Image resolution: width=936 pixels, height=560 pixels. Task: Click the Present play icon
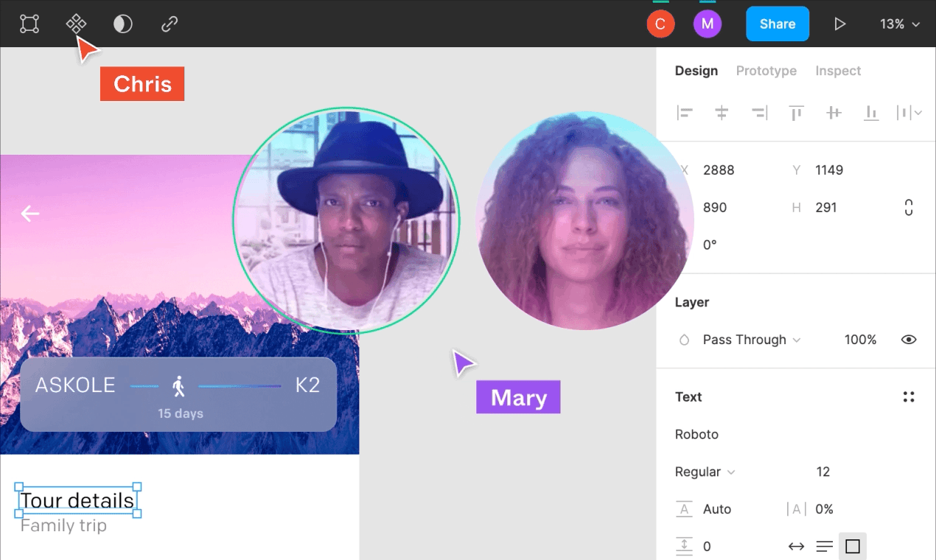coord(839,24)
